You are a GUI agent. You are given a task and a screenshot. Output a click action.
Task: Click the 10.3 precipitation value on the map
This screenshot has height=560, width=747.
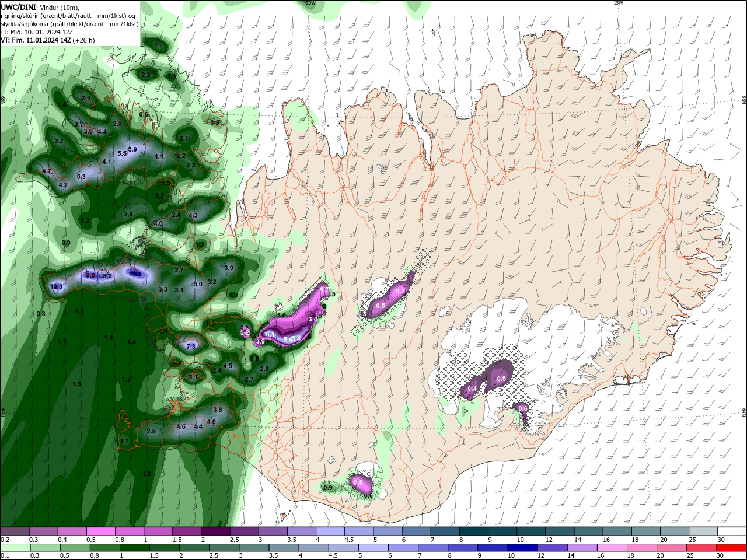coord(56,286)
